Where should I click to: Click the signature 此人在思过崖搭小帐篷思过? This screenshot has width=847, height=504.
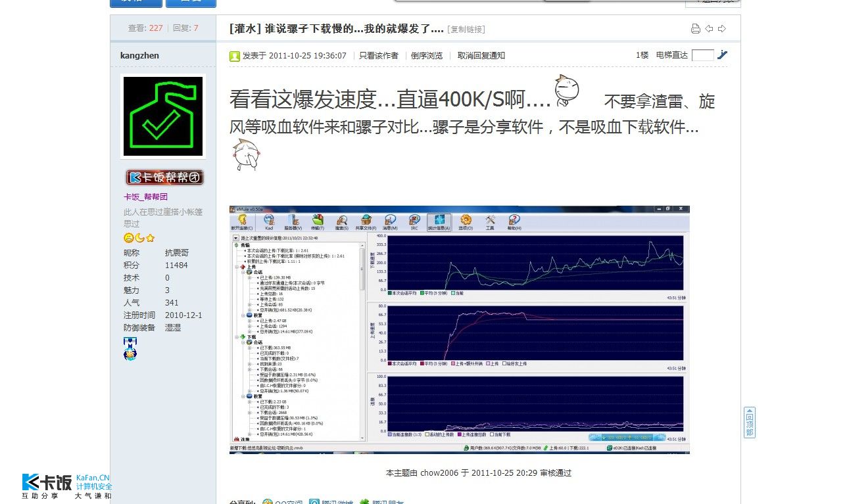click(163, 218)
